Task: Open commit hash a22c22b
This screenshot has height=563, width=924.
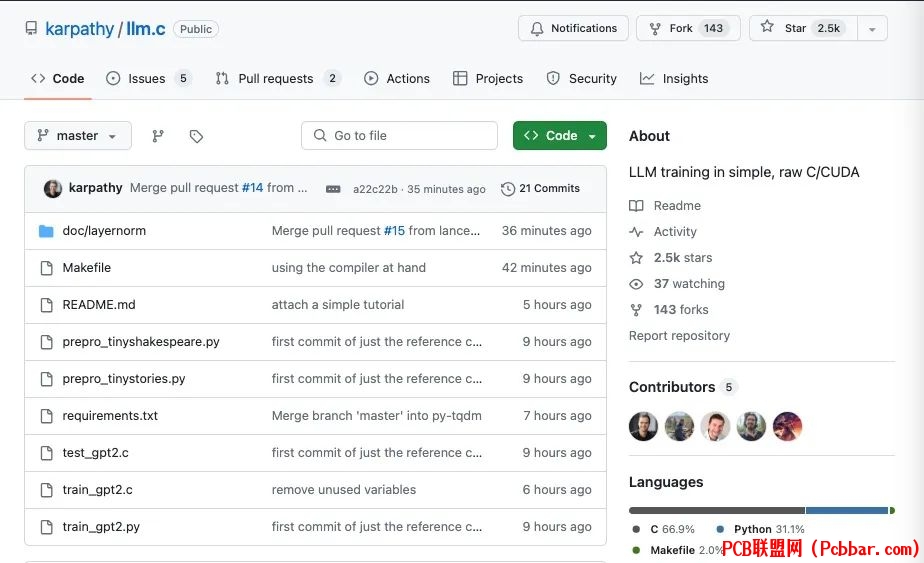Action: [375, 189]
